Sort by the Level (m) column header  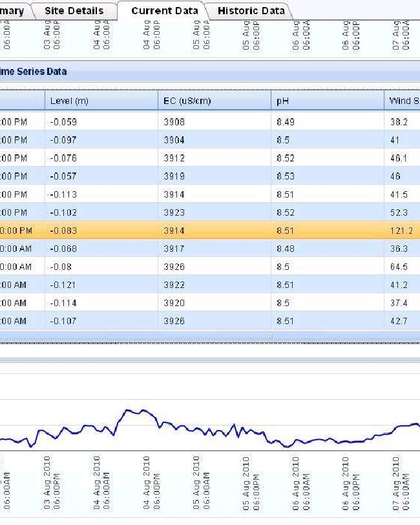(x=101, y=101)
